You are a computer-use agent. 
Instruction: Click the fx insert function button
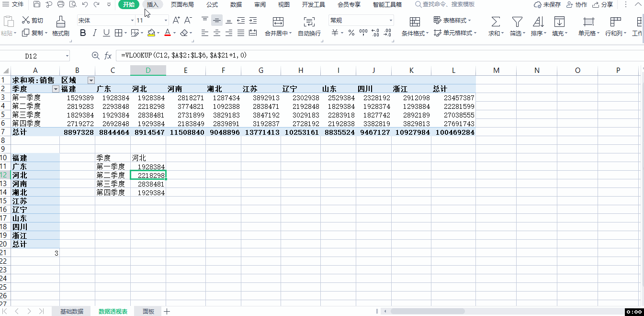[x=108, y=56]
